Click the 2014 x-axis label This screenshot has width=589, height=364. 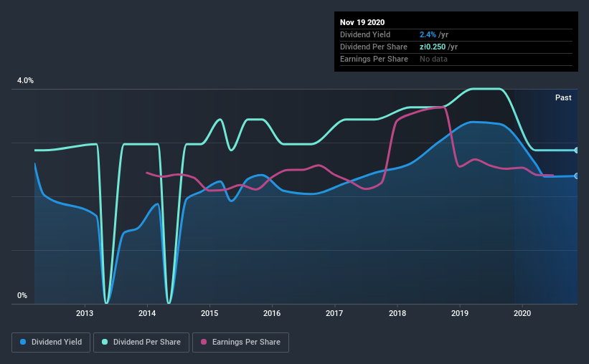point(147,313)
